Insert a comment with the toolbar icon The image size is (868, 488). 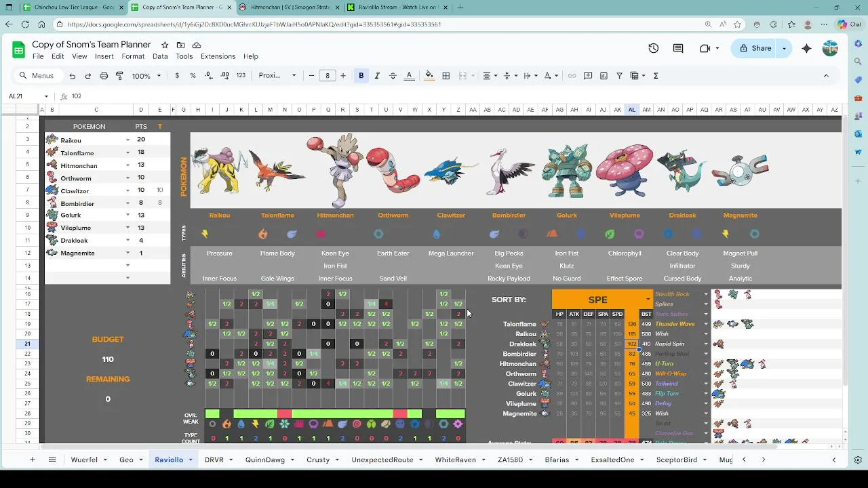(x=588, y=76)
